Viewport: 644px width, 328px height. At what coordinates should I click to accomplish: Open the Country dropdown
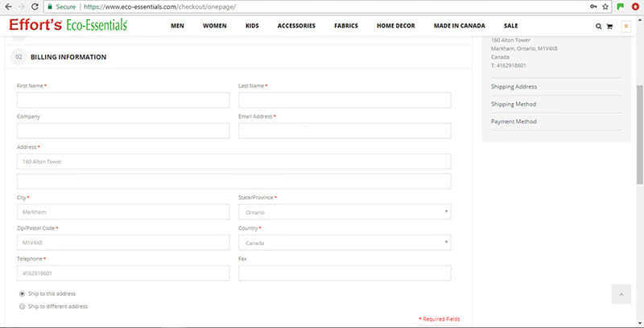345,243
